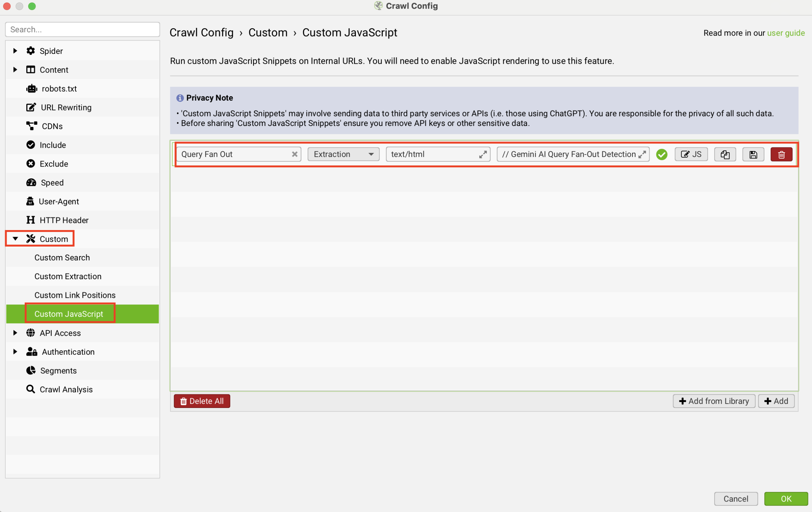Click the duplicate snippet copy icon
This screenshot has width=812, height=512.
click(x=725, y=154)
